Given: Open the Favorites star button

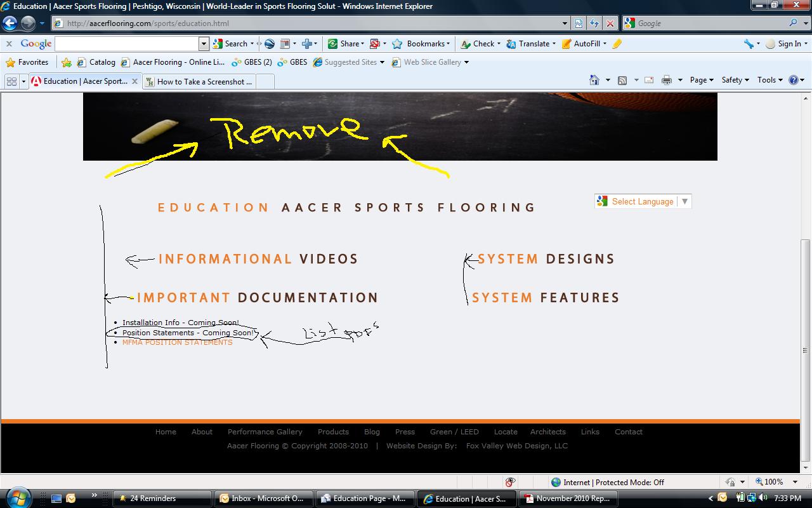Looking at the screenshot, I should (x=27, y=62).
